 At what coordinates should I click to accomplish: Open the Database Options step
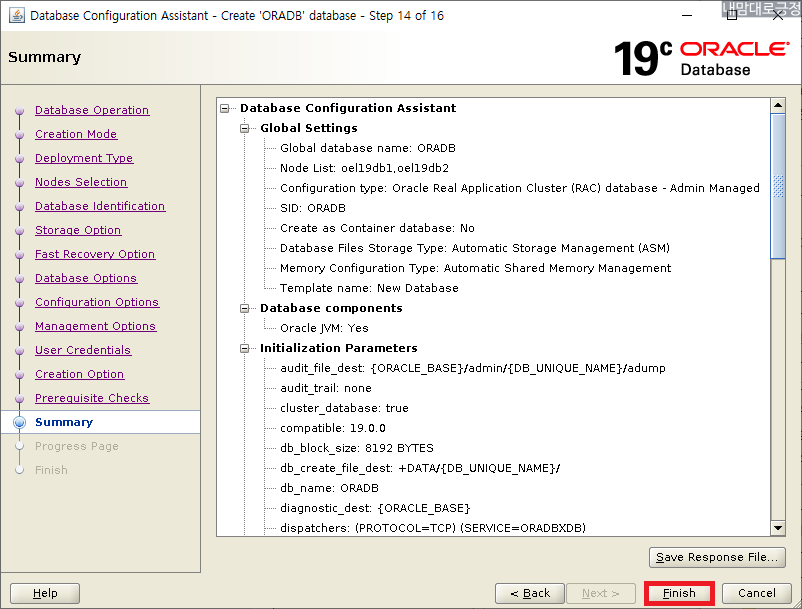[x=86, y=278]
